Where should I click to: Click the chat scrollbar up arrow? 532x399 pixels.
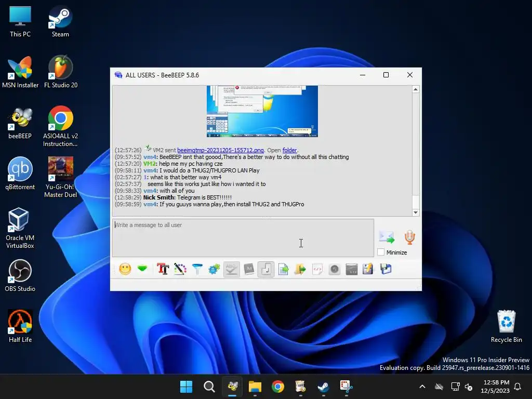coord(416,89)
